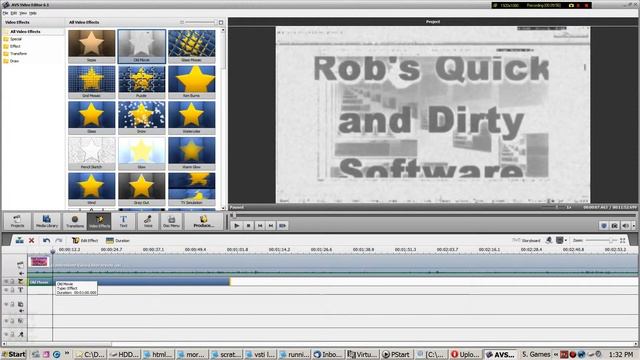Open the Edit menu
Screen dimensions: 640x360
pos(14,13)
